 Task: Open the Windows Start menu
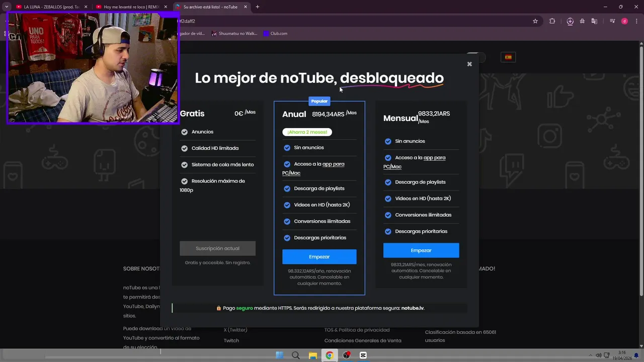pos(279,355)
